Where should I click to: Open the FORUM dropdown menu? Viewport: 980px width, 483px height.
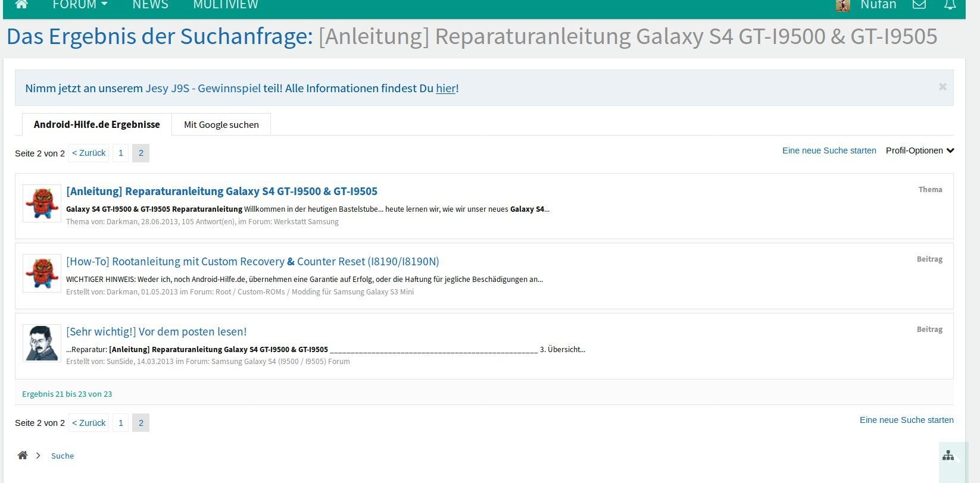(80, 5)
